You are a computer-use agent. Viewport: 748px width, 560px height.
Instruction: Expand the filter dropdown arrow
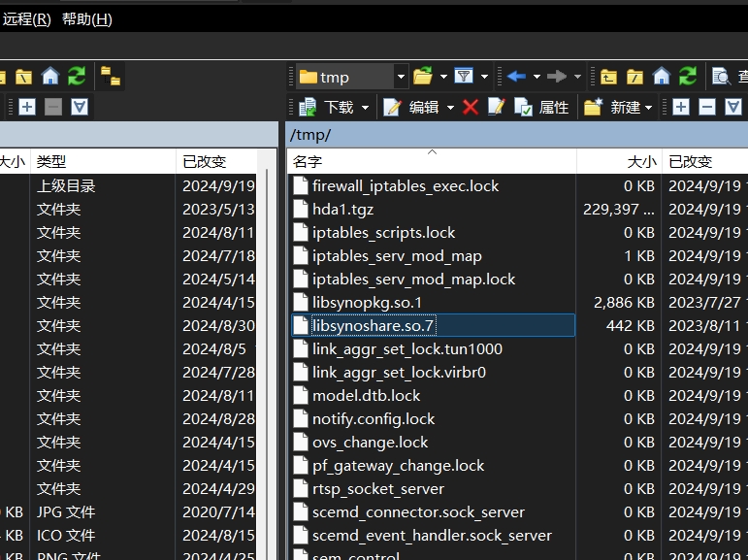(x=485, y=77)
